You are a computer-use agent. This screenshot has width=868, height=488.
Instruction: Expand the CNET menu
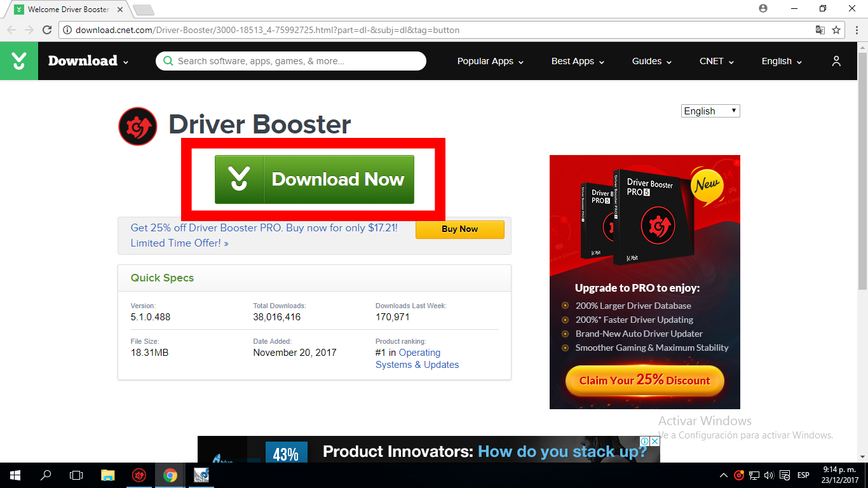coord(717,61)
